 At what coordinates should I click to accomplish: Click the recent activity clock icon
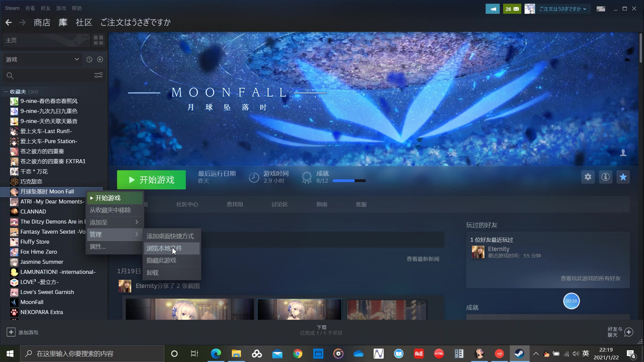click(89, 59)
